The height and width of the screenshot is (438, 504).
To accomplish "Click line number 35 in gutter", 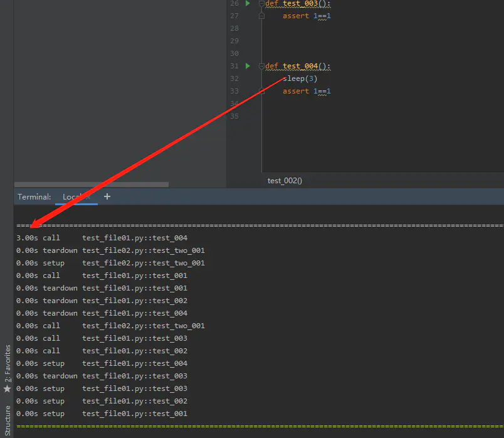I will click(234, 117).
